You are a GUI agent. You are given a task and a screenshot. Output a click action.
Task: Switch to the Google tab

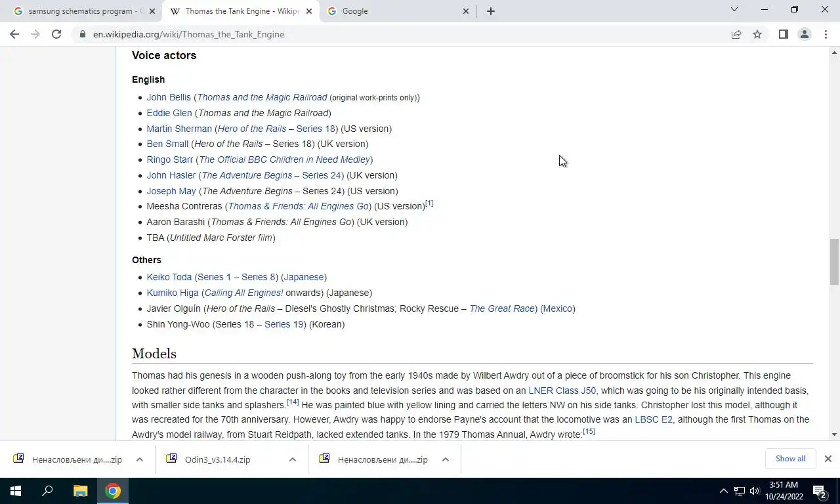tap(397, 11)
